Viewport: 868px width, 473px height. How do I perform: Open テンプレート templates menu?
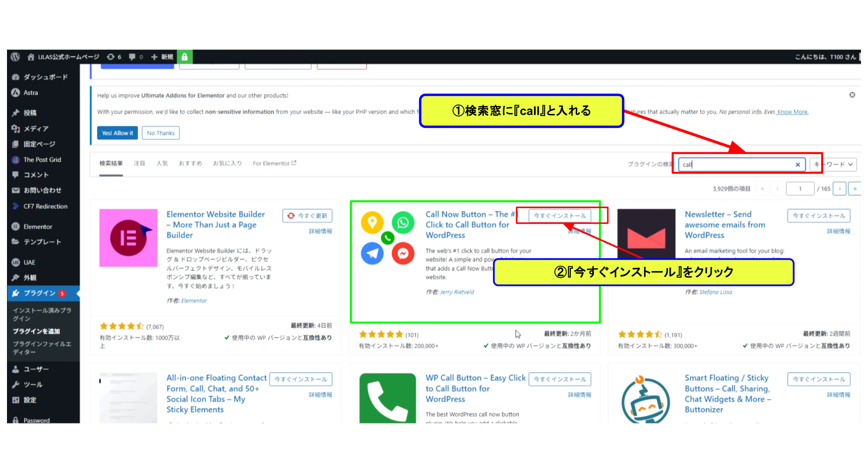[x=43, y=242]
